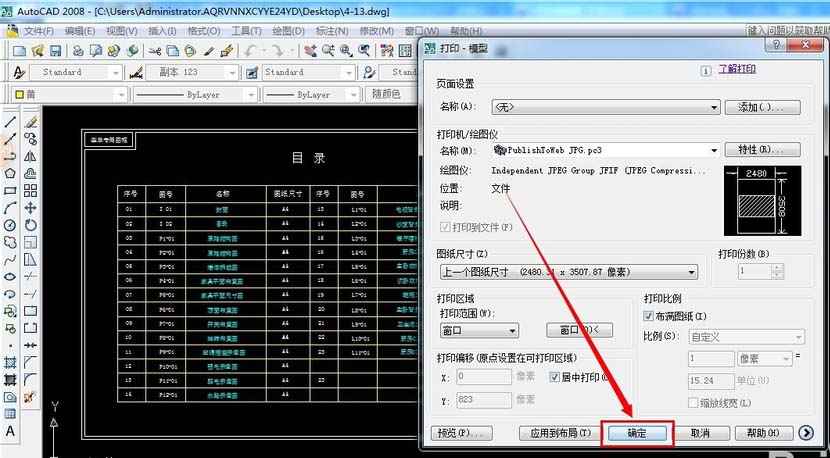This screenshot has height=458, width=830.
Task: Click the yellow layer color swatch
Action: [x=20, y=95]
